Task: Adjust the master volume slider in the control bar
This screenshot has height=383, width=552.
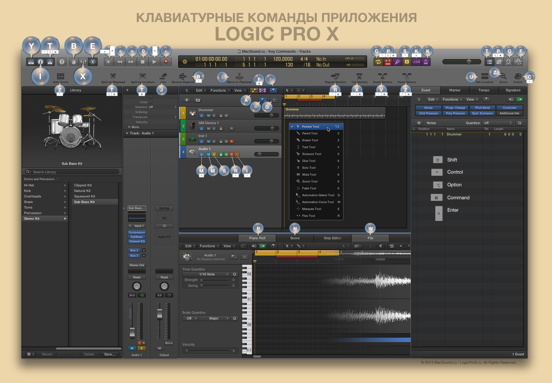Action: 461,62
